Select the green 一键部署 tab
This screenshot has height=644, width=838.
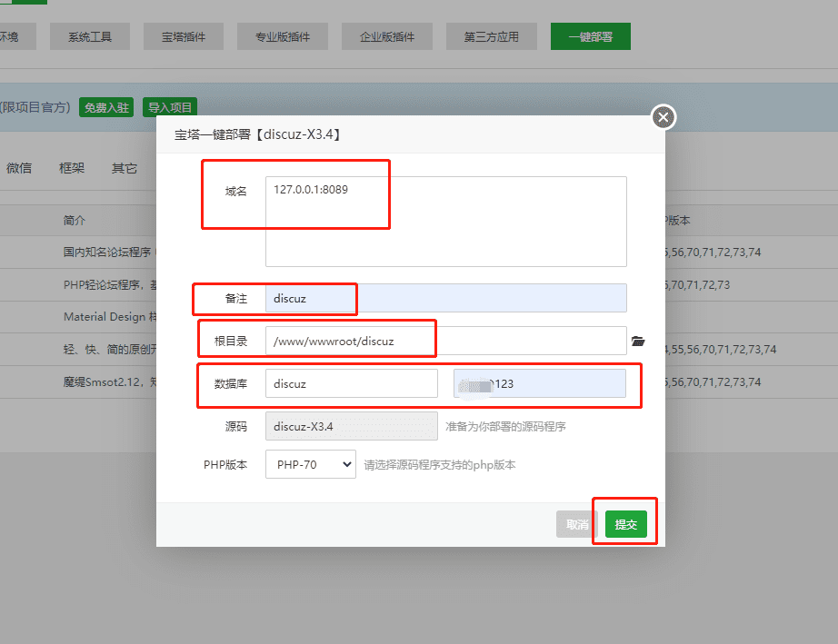(x=590, y=36)
